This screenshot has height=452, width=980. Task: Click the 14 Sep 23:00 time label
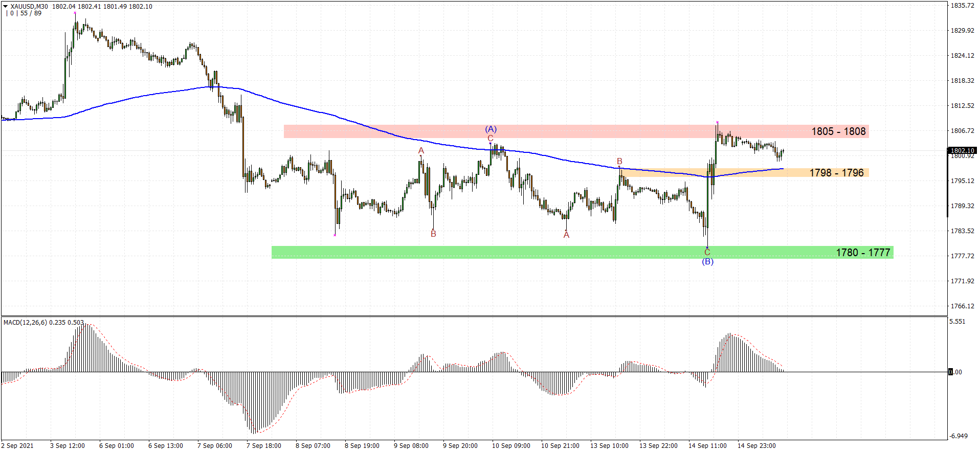click(756, 446)
